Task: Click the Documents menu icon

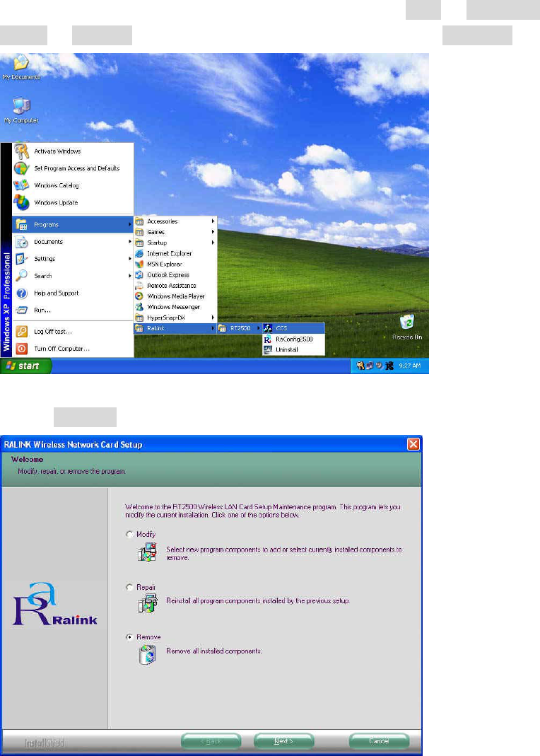Action: [22, 242]
